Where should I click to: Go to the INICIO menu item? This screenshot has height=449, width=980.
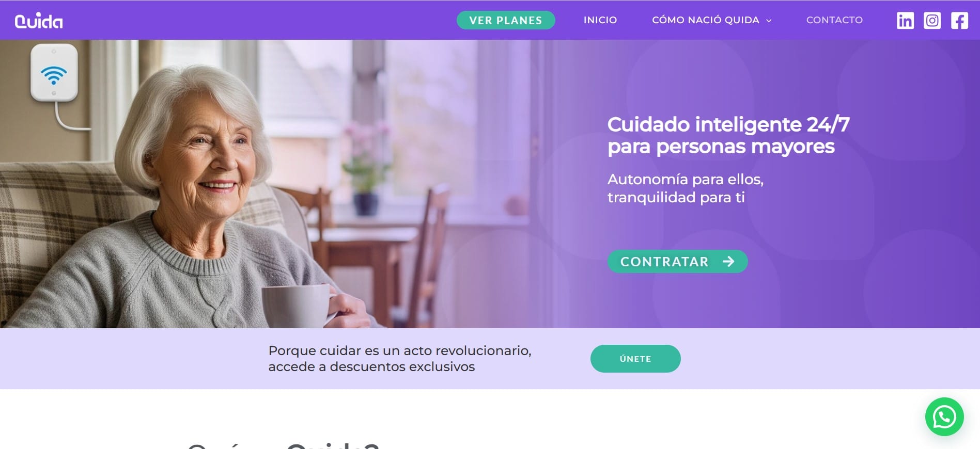click(x=600, y=20)
